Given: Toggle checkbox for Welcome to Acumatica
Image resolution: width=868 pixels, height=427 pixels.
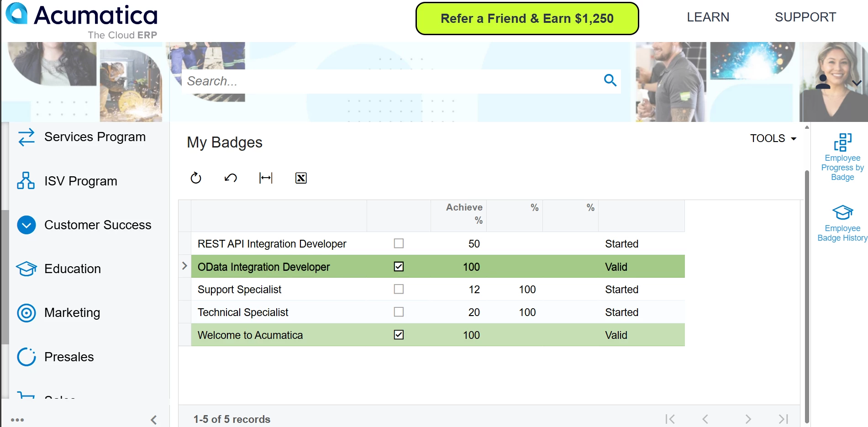Looking at the screenshot, I should [399, 335].
